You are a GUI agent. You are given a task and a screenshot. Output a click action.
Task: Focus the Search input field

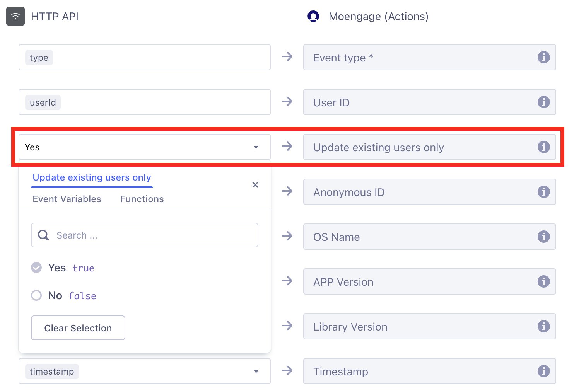point(145,235)
